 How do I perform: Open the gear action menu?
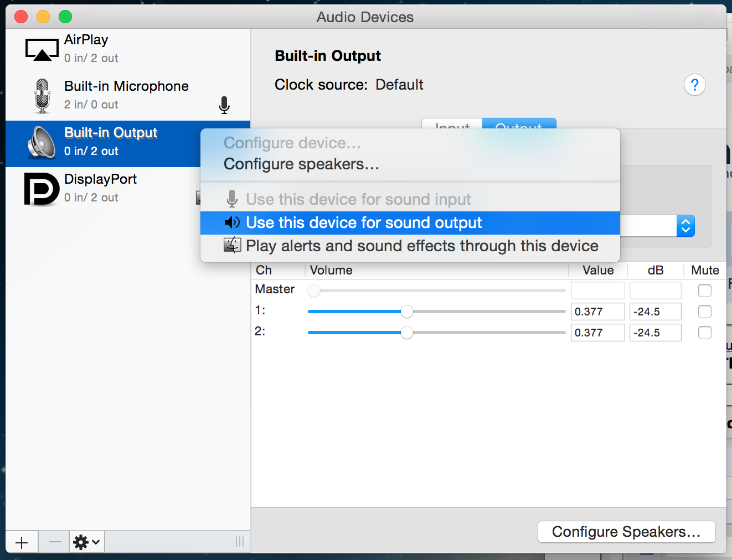(87, 542)
